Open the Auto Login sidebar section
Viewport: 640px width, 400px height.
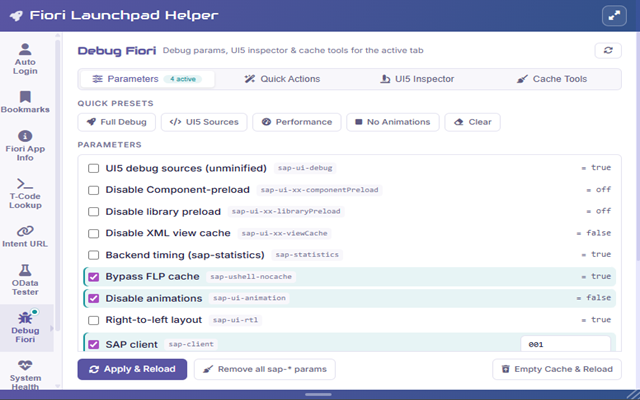[25, 59]
